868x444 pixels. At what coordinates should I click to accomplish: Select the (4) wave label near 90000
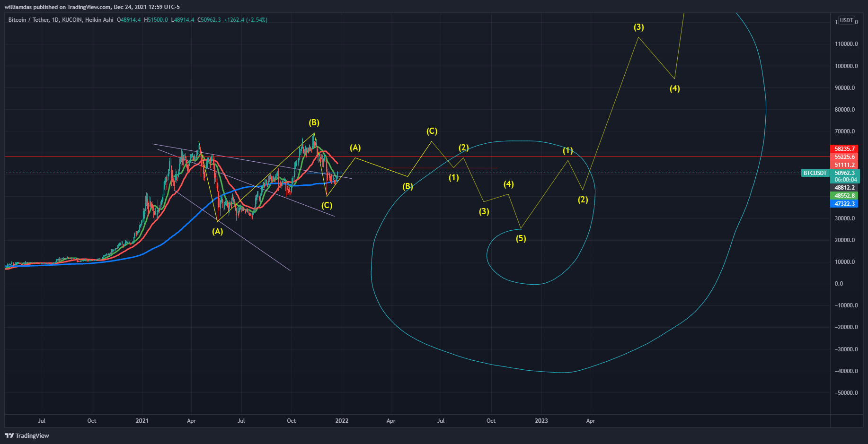[674, 88]
